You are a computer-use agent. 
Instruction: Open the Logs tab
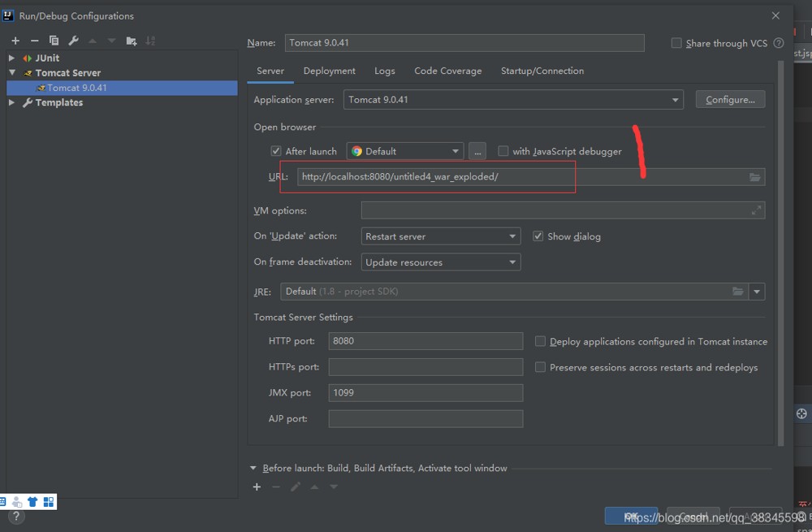pos(385,71)
